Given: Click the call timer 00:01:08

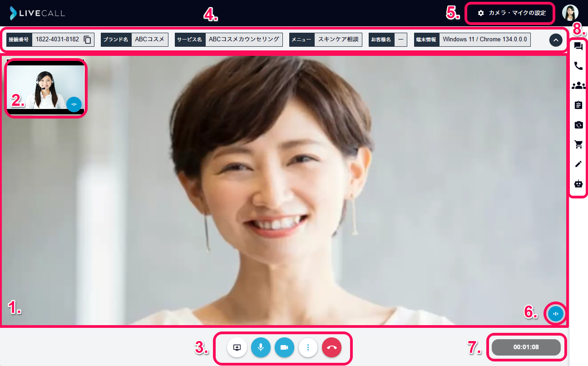Looking at the screenshot, I should pos(526,347).
